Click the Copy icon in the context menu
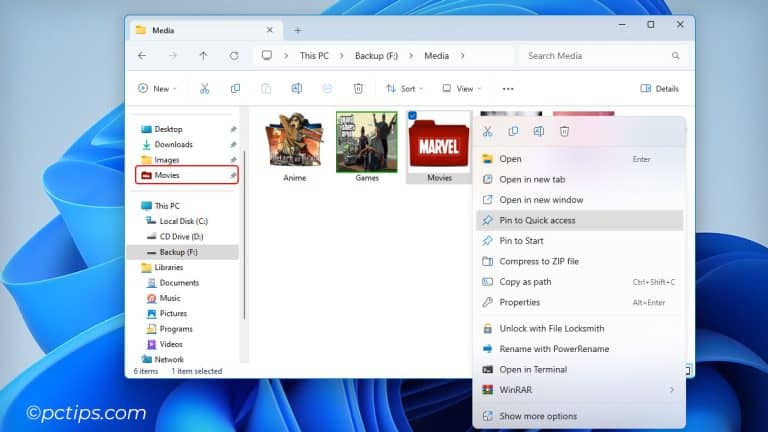 click(513, 131)
